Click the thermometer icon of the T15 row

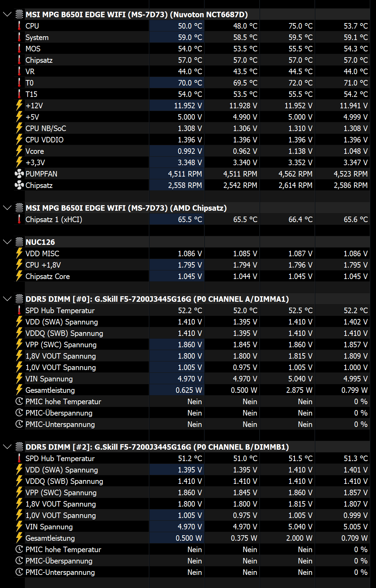pyautogui.click(x=19, y=94)
